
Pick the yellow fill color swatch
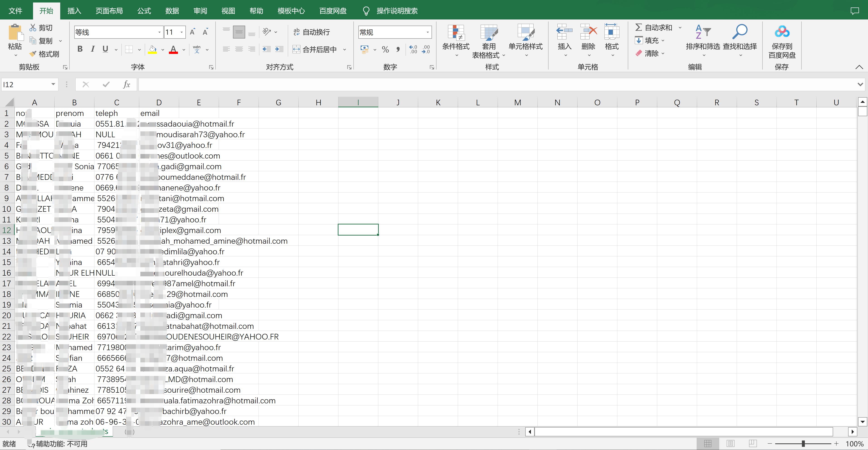(x=152, y=50)
